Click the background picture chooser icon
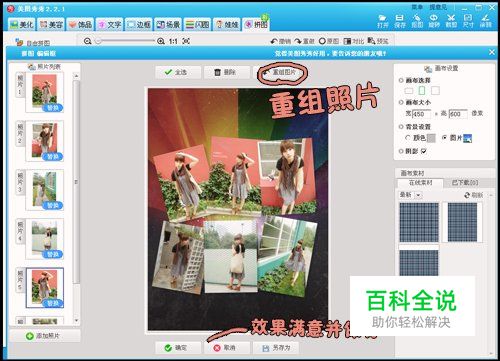500x361 pixels. (x=467, y=138)
